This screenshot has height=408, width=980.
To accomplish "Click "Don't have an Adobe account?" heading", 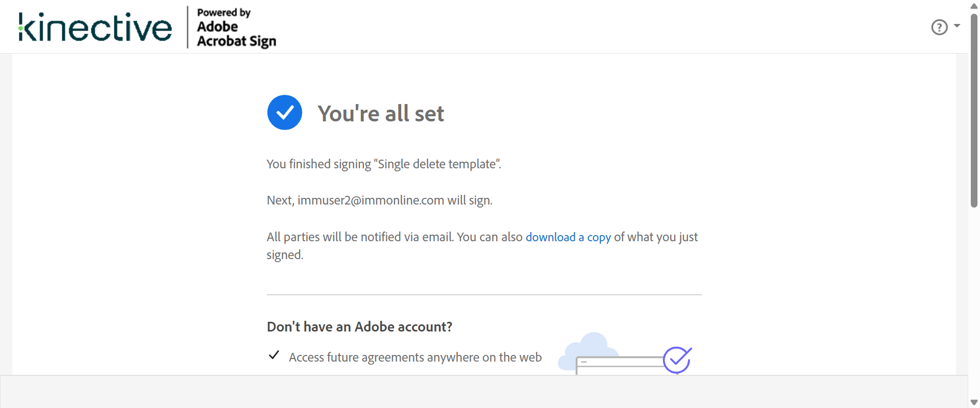I will (359, 327).
